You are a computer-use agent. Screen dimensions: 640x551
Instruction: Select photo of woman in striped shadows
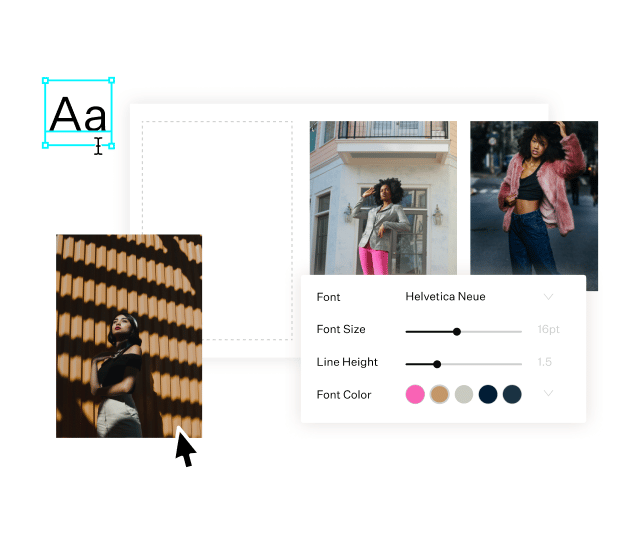[129, 336]
